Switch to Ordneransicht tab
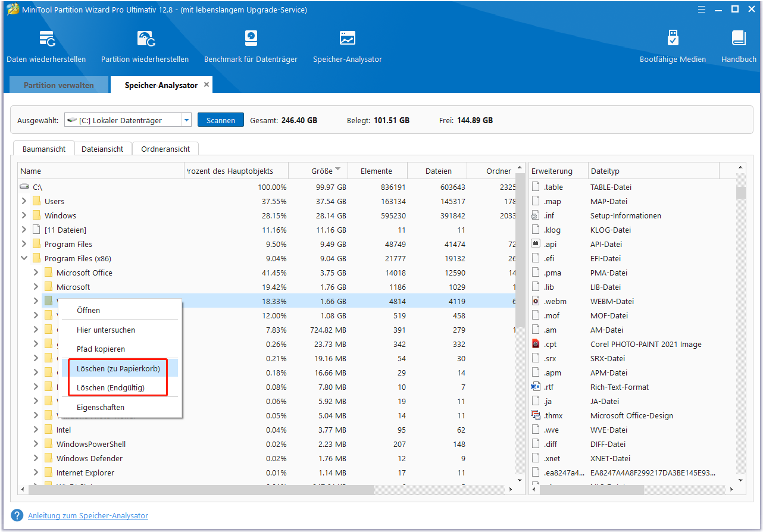This screenshot has height=532, width=763. [165, 149]
